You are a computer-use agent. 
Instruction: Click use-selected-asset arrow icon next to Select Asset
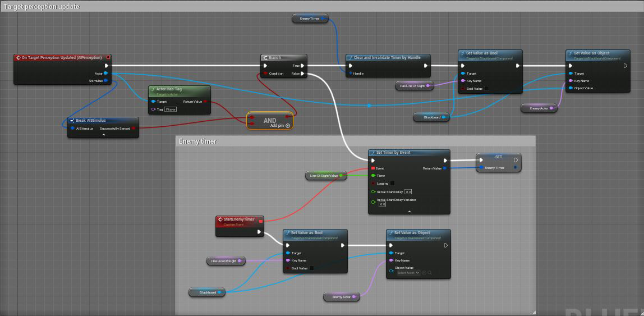coord(424,272)
